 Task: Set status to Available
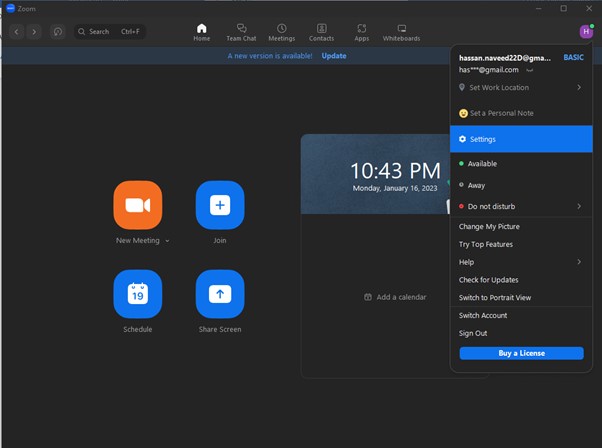pos(482,164)
